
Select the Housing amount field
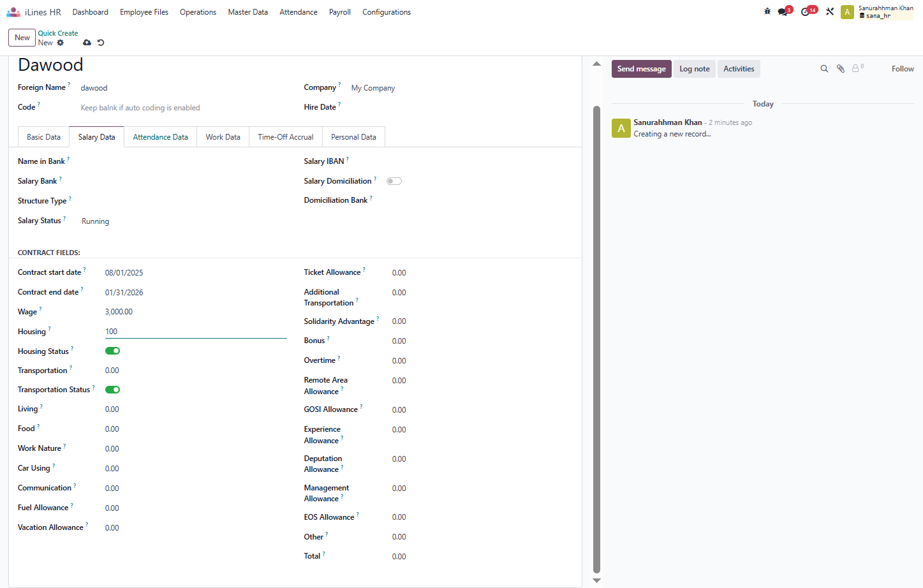tap(196, 332)
